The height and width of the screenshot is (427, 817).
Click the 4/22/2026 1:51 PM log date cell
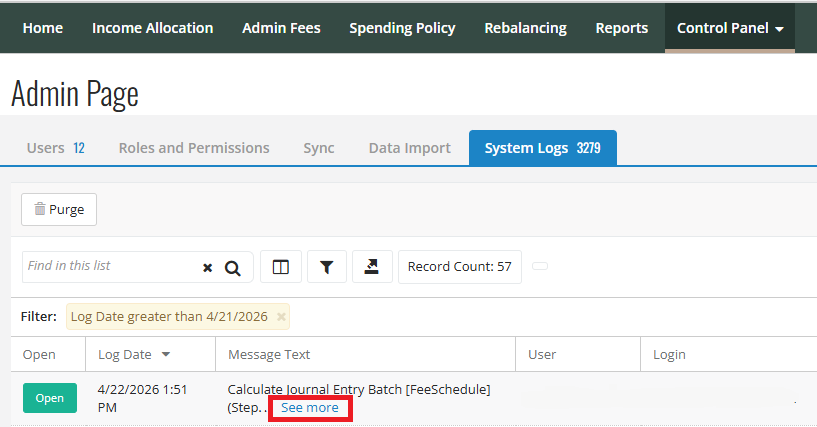142,398
